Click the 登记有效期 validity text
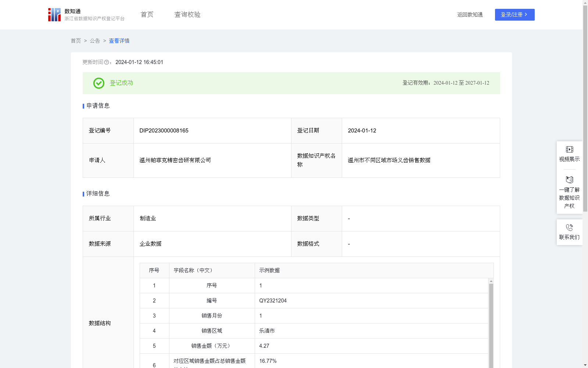 pyautogui.click(x=446, y=83)
